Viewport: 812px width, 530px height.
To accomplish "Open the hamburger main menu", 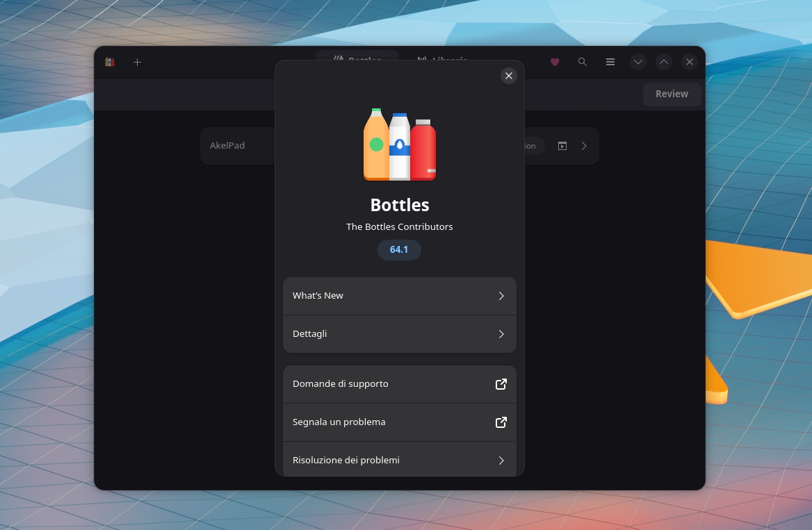I will (610, 62).
